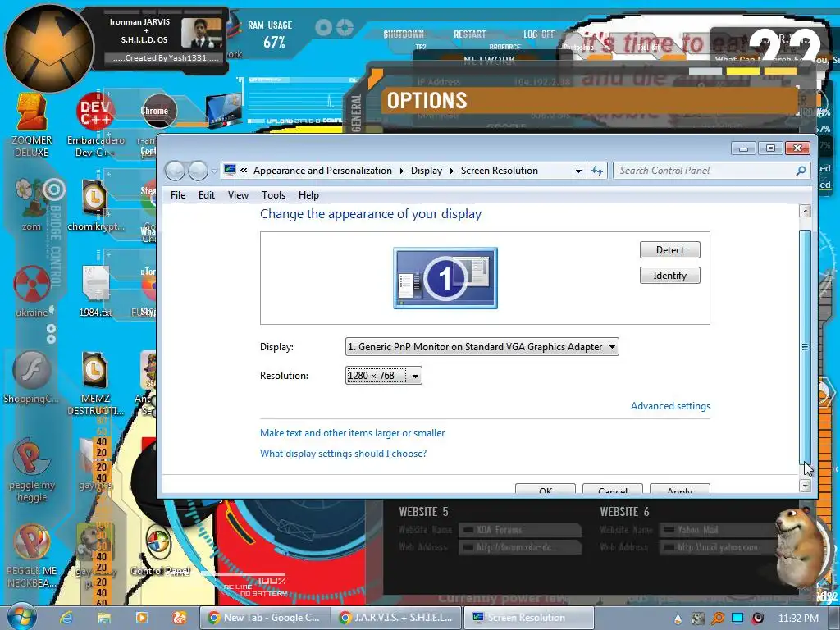The height and width of the screenshot is (630, 840).
Task: Open the Display selection dropdown
Action: [482, 347]
